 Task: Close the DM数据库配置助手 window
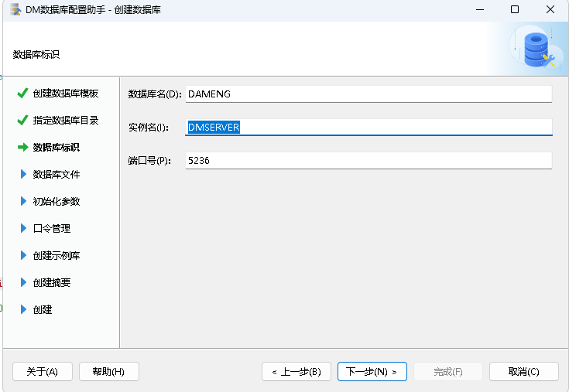point(550,9)
